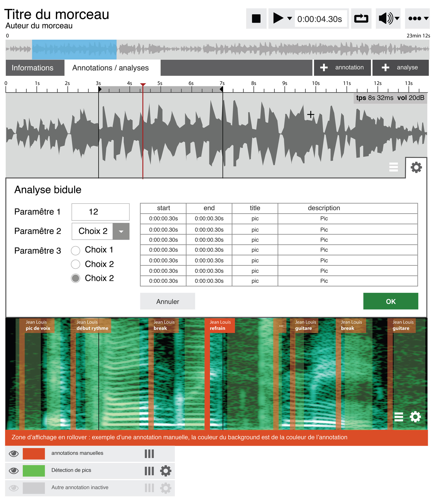Confirm with the green OK button
The height and width of the screenshot is (504, 437).
[391, 301]
